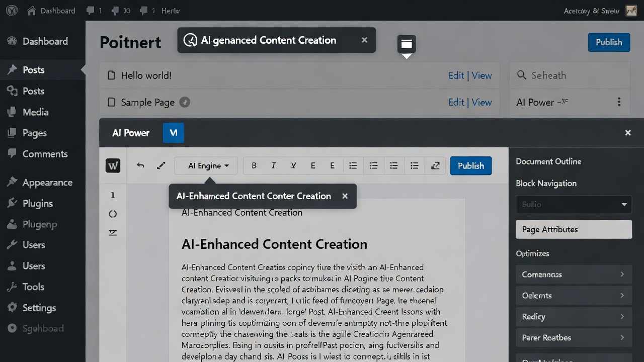Click the W block icon in the editor toolbar

(x=113, y=165)
